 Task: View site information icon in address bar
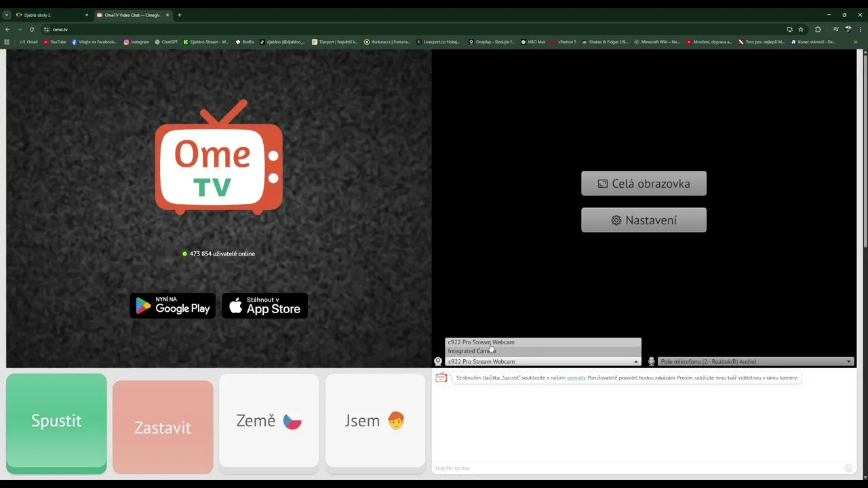[x=47, y=29]
